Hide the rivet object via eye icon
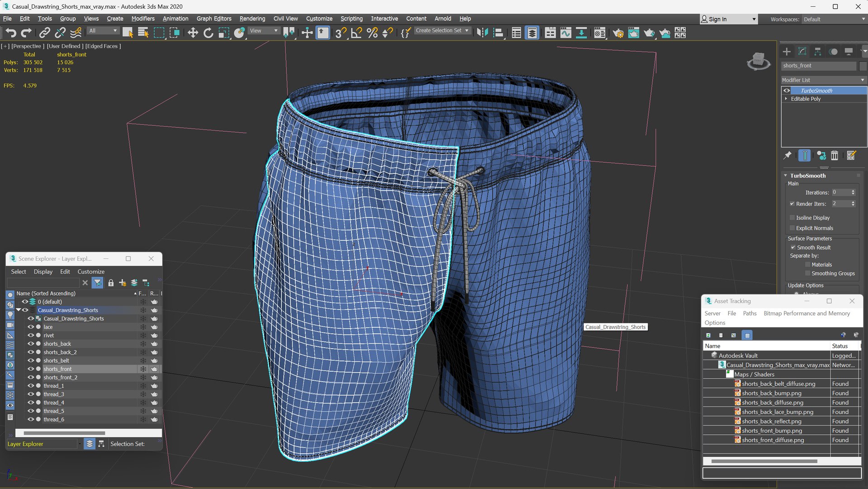This screenshot has width=868, height=489. [31, 336]
